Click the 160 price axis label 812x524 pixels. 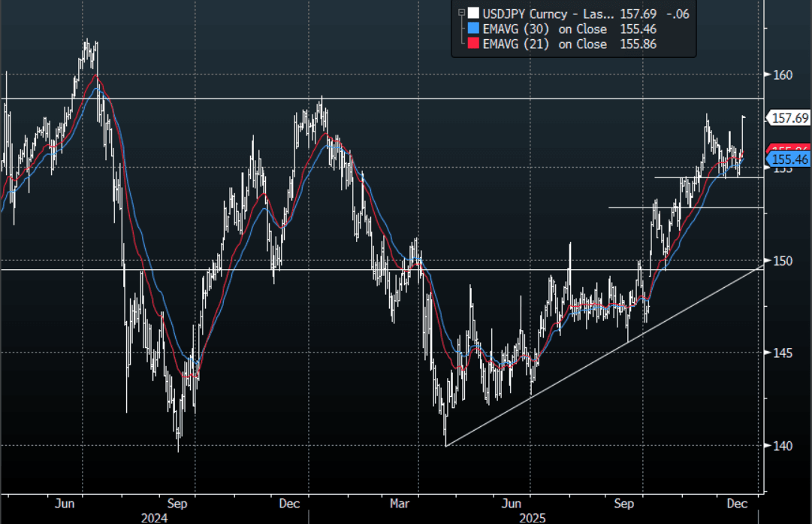[x=783, y=74]
